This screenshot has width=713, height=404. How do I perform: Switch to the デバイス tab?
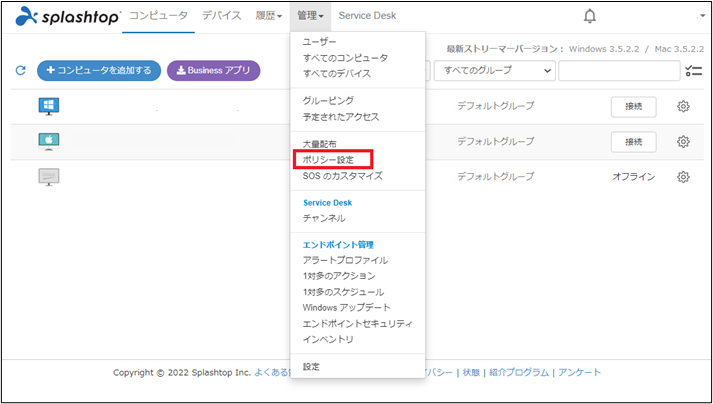point(221,16)
